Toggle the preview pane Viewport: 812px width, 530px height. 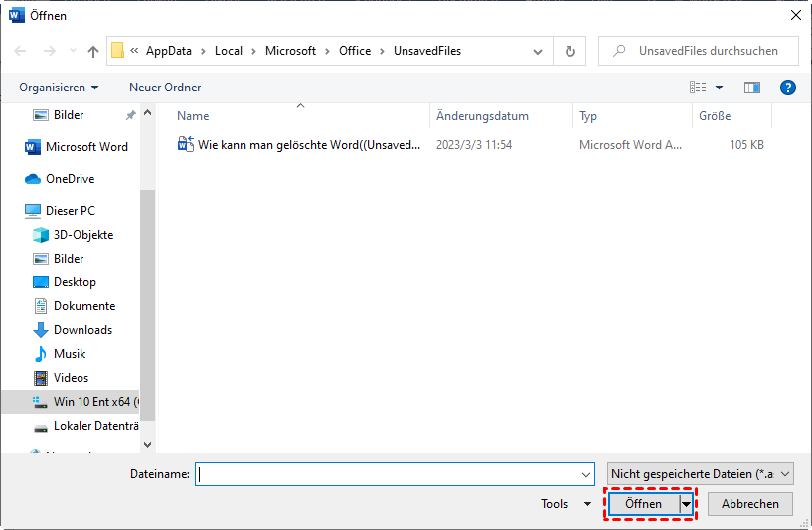[752, 88]
